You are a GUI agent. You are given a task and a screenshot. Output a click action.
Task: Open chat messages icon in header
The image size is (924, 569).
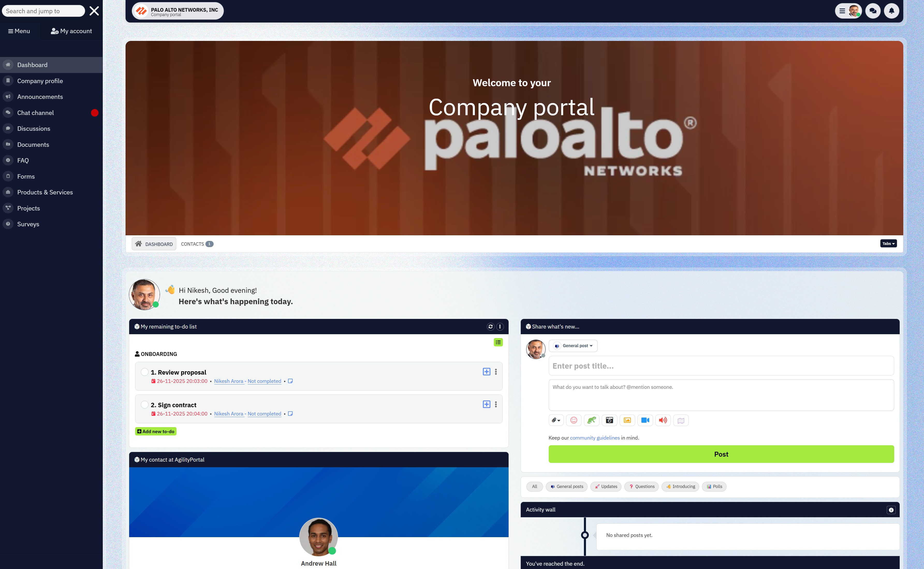pyautogui.click(x=872, y=11)
